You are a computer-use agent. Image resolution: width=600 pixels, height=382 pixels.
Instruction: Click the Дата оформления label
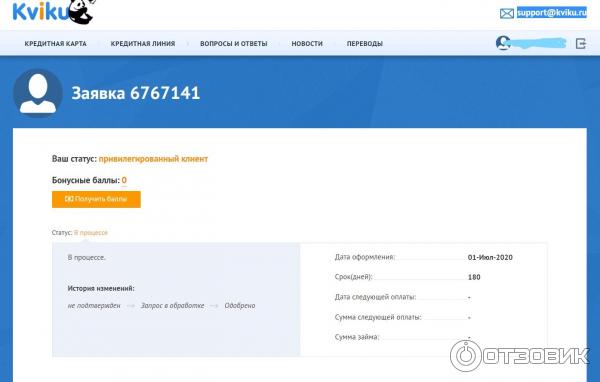pos(365,257)
